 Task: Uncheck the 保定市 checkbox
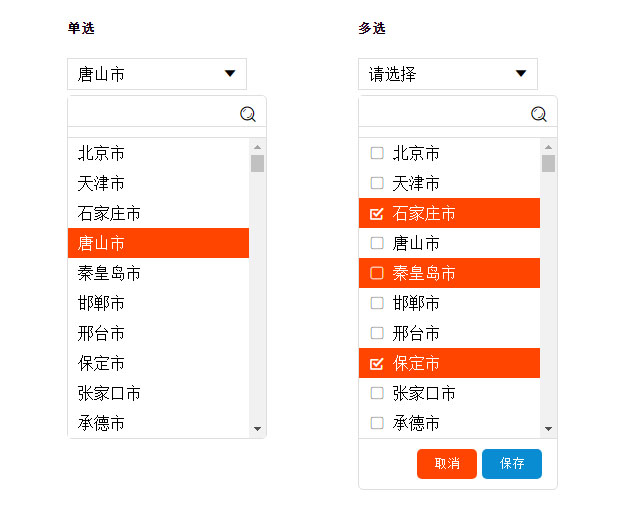pos(377,363)
